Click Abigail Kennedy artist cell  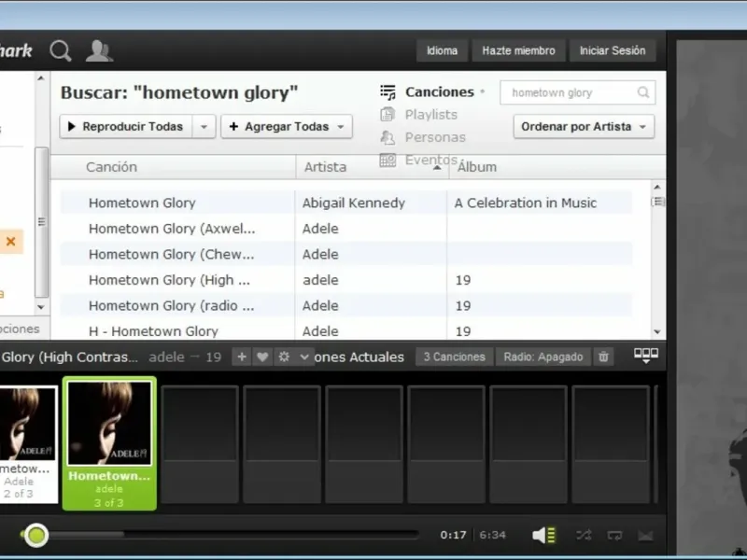tap(354, 203)
